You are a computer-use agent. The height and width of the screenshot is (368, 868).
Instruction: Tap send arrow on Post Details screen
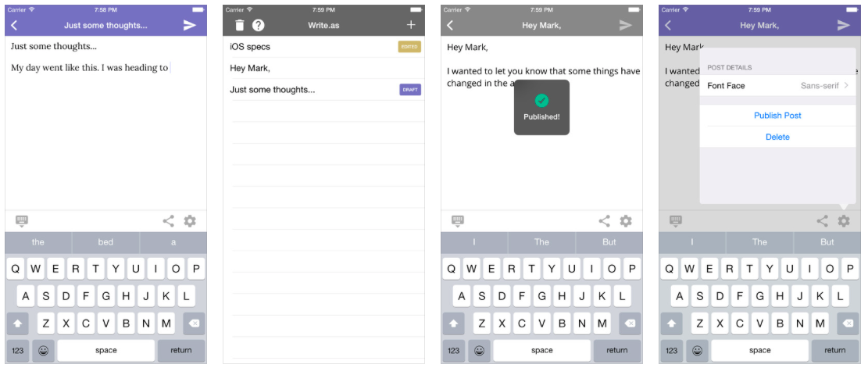point(844,25)
